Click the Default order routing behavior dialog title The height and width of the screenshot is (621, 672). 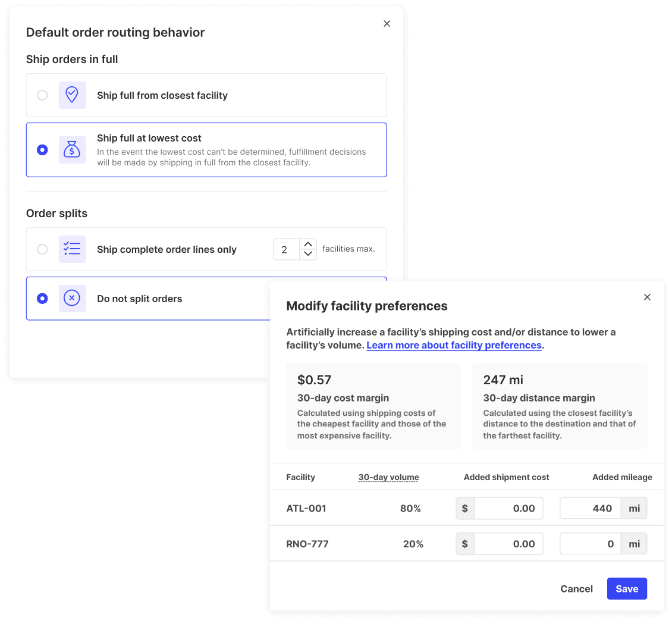pyautogui.click(x=115, y=32)
